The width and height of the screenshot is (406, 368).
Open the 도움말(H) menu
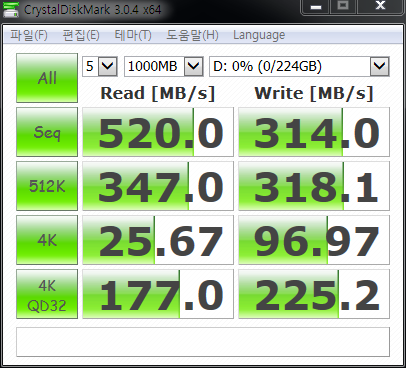coord(192,35)
